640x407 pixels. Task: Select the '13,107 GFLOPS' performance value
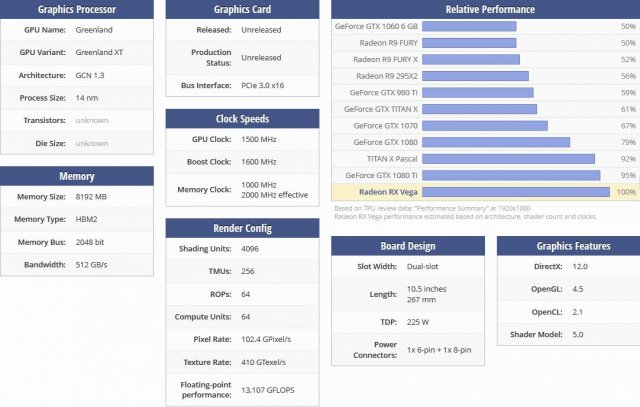[268, 390]
